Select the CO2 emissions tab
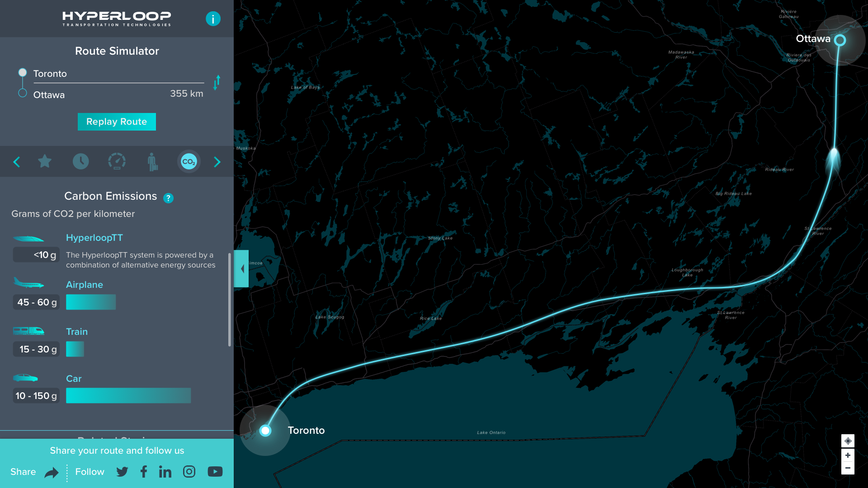Image resolution: width=868 pixels, height=488 pixels. pyautogui.click(x=189, y=161)
